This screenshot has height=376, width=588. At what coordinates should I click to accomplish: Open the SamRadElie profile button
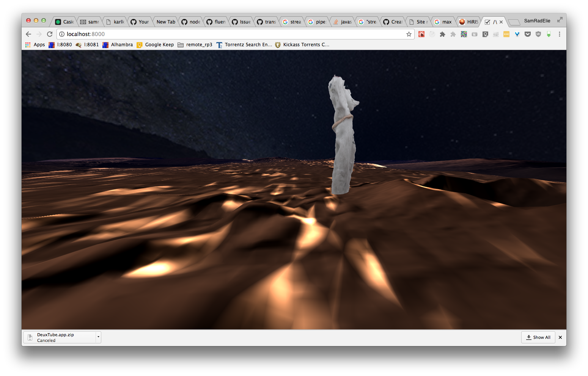point(537,21)
